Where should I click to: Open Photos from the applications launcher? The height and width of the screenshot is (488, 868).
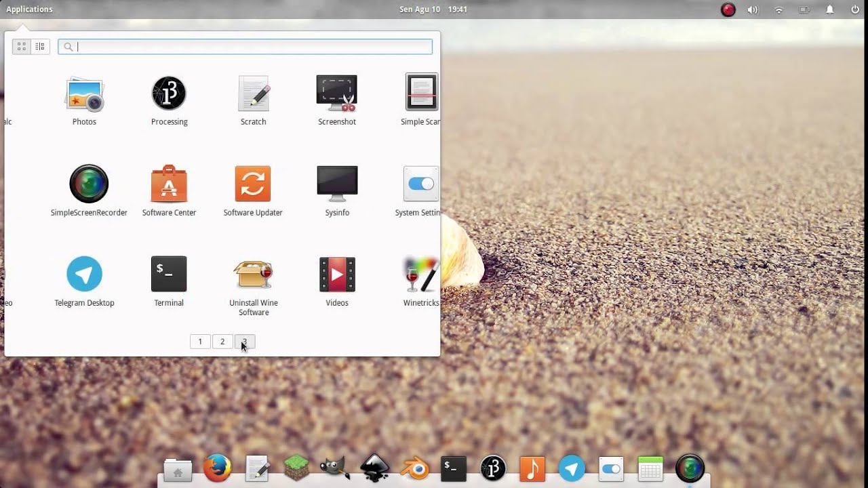click(x=84, y=100)
